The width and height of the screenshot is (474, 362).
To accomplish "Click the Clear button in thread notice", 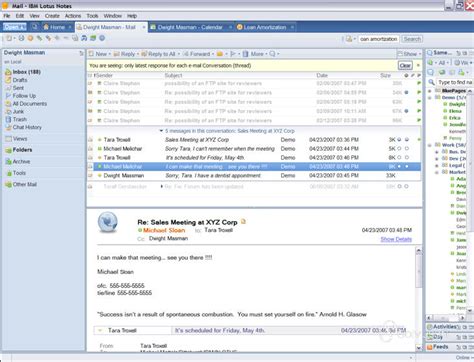I will pyautogui.click(x=405, y=66).
